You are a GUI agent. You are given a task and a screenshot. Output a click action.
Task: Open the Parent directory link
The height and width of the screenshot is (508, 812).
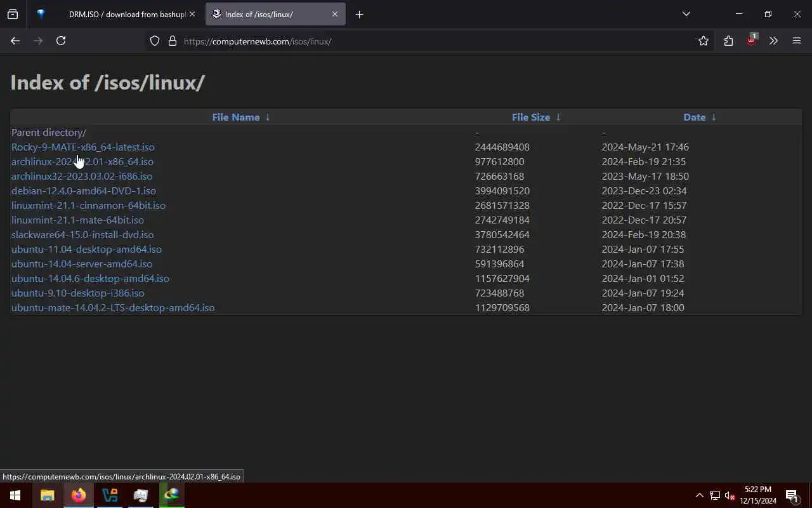tap(49, 132)
